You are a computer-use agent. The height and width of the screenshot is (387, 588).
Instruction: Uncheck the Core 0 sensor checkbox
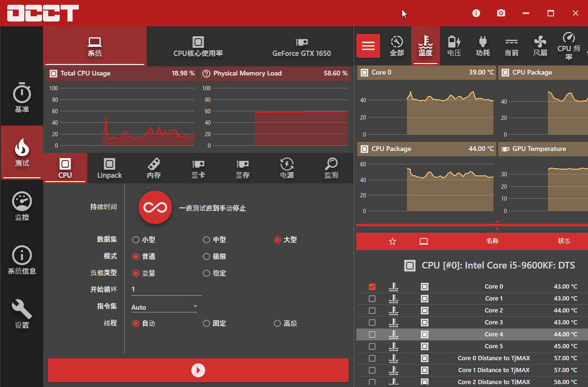[372, 287]
